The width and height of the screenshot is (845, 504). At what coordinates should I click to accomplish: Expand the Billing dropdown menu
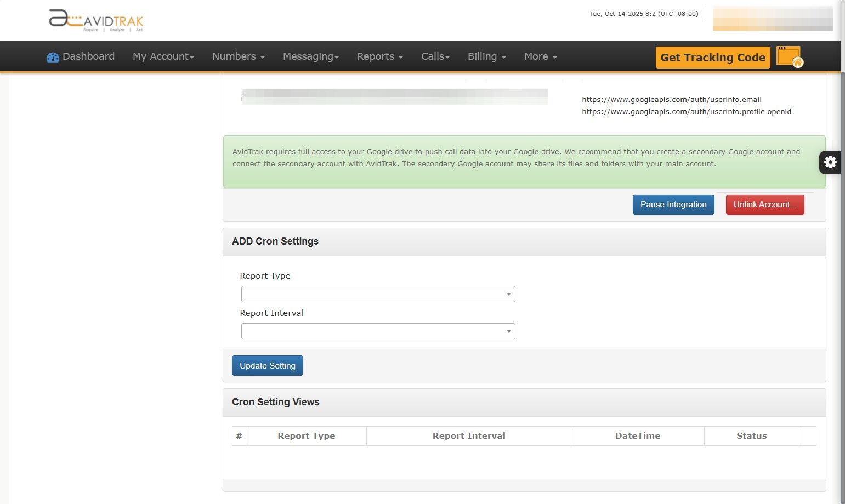487,56
